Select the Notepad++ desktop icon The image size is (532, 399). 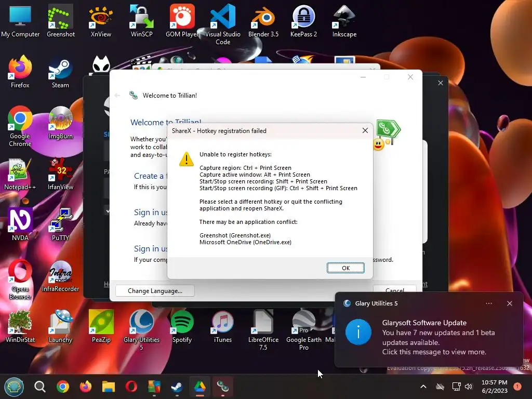pos(20,174)
